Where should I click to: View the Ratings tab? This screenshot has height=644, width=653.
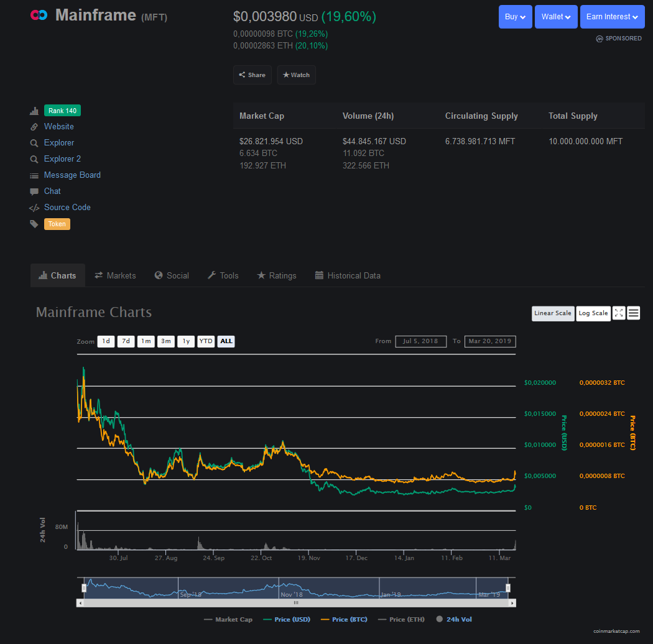tap(277, 275)
